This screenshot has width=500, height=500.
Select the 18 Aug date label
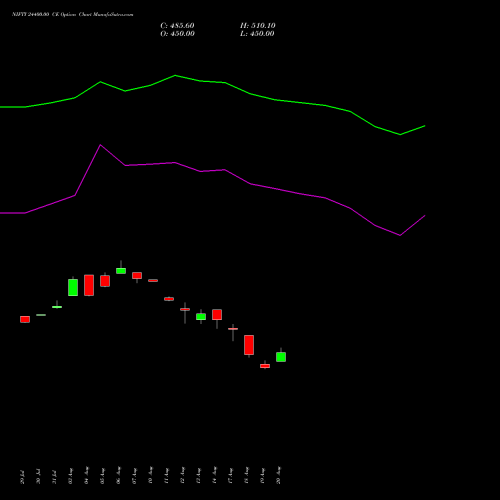tap(246, 476)
